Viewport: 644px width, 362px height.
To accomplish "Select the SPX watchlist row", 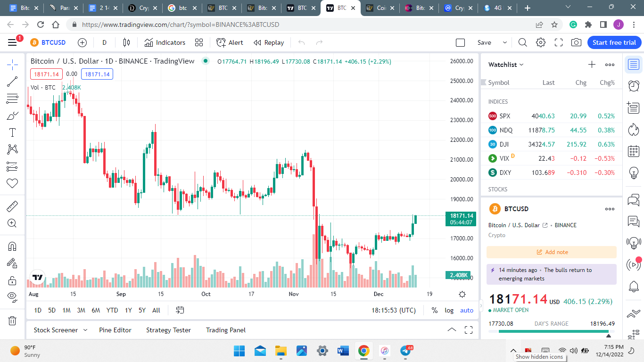I will pyautogui.click(x=552, y=116).
